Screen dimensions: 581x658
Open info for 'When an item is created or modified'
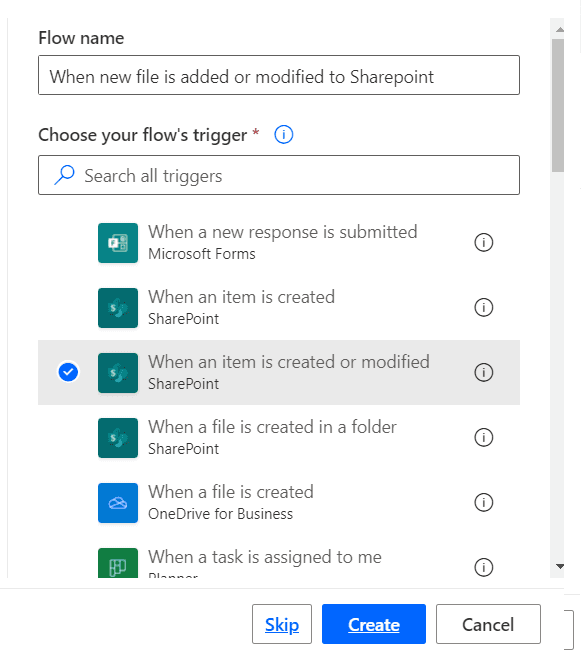click(x=483, y=373)
